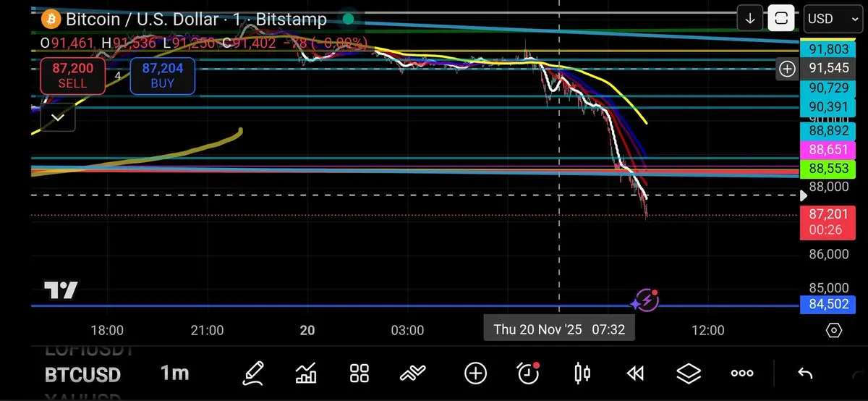868x401 pixels.
Task: Tap the add plus circle icon in toolbar
Action: (x=475, y=373)
